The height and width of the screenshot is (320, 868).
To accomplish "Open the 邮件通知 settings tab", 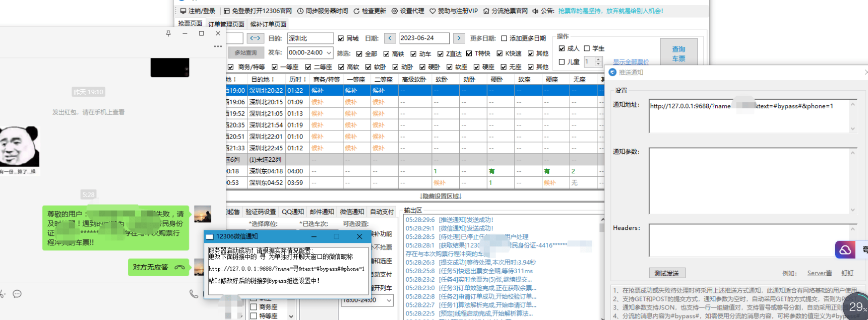I will [x=322, y=212].
